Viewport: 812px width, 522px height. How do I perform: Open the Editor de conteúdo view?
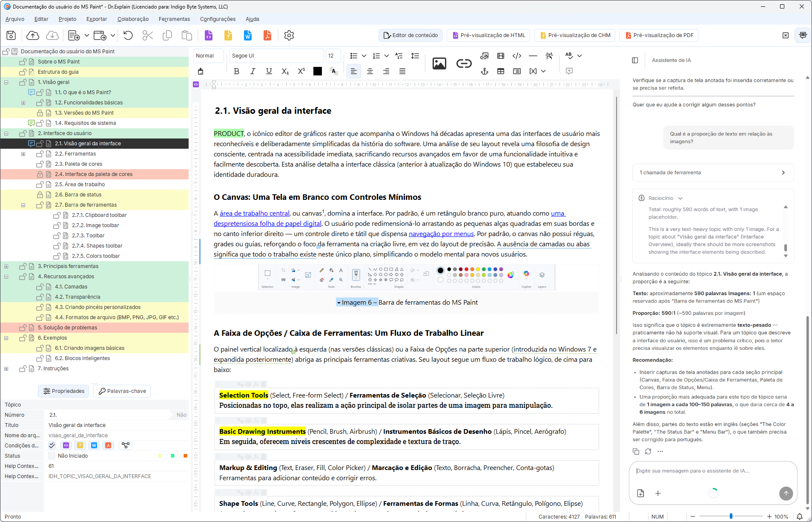point(411,35)
